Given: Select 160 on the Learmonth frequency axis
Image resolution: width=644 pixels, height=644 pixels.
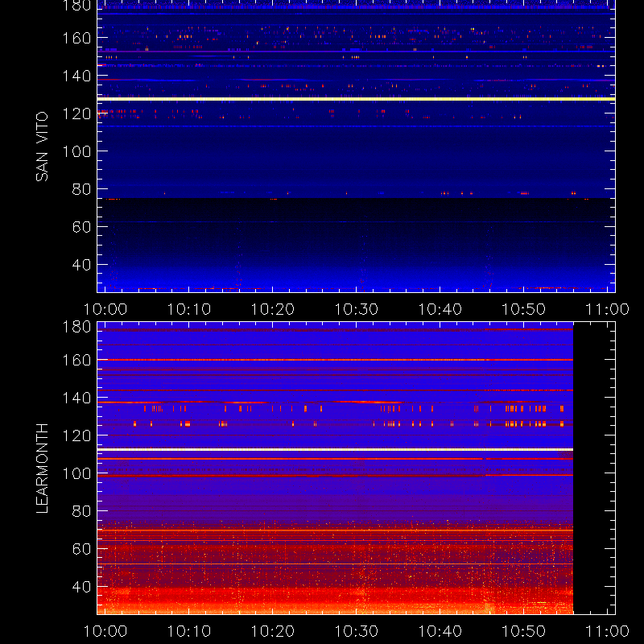Looking at the screenshot, I should point(76,360).
